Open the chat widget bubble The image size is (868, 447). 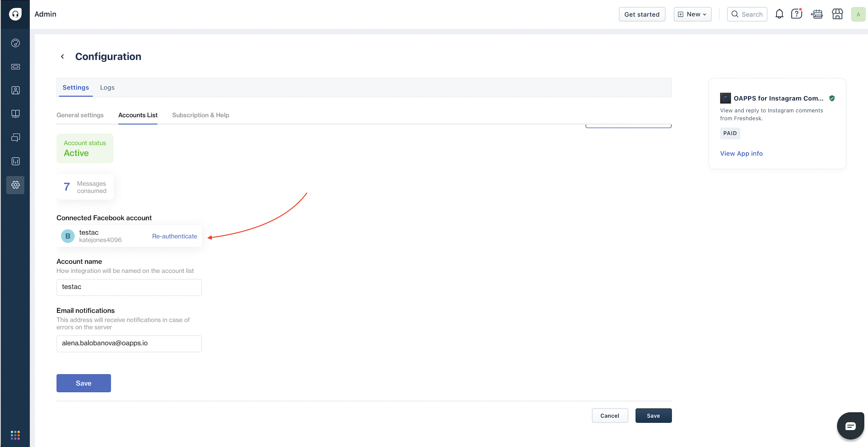[x=850, y=426]
